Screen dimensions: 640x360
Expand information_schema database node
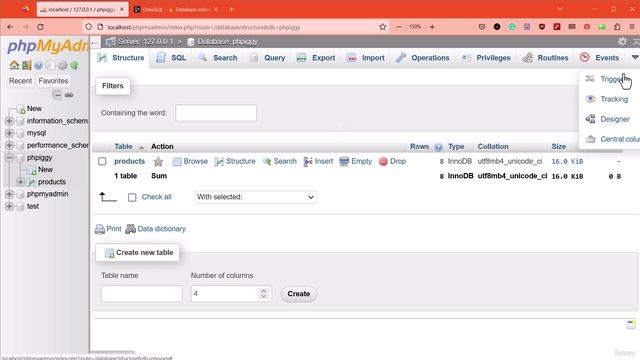pos(9,121)
